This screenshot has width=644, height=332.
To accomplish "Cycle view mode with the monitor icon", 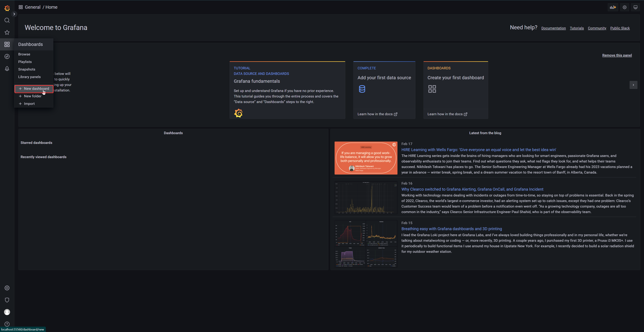I will click(x=635, y=7).
